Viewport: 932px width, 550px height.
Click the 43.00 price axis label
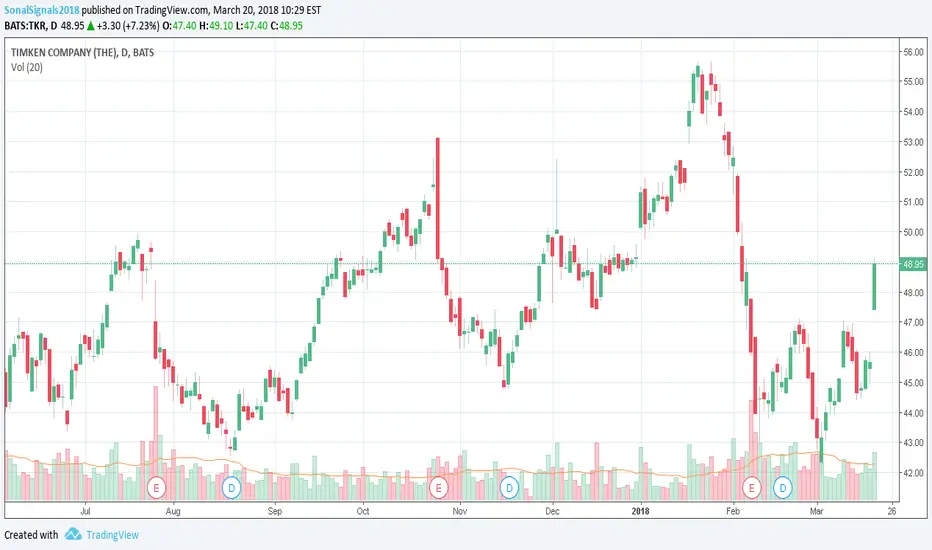(914, 443)
